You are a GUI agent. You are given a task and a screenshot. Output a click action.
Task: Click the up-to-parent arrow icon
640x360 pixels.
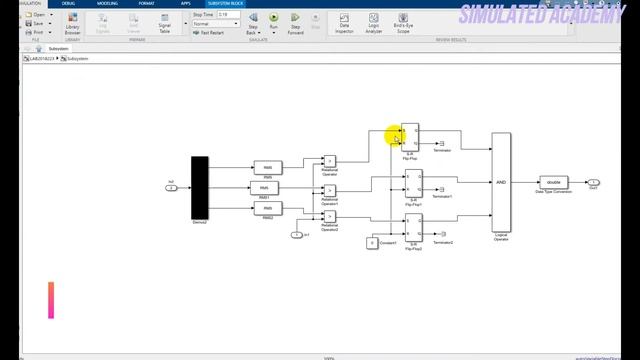point(39,49)
